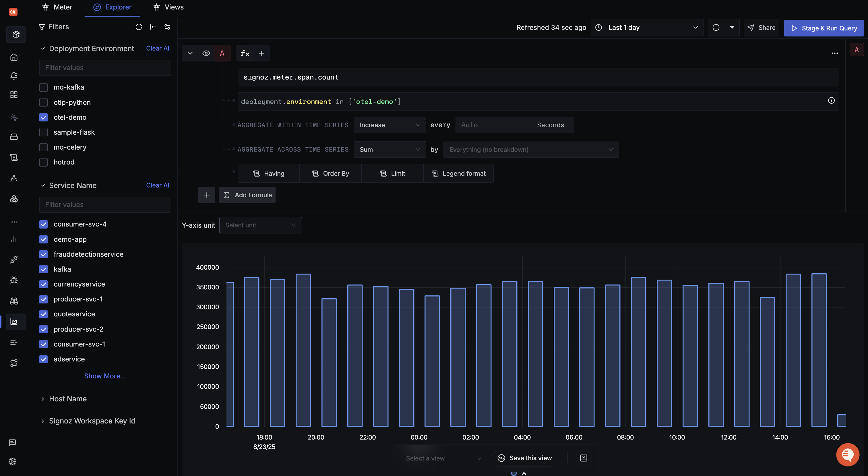The image size is (868, 476).
Task: Collapse Deployment Environment section
Action: click(43, 49)
